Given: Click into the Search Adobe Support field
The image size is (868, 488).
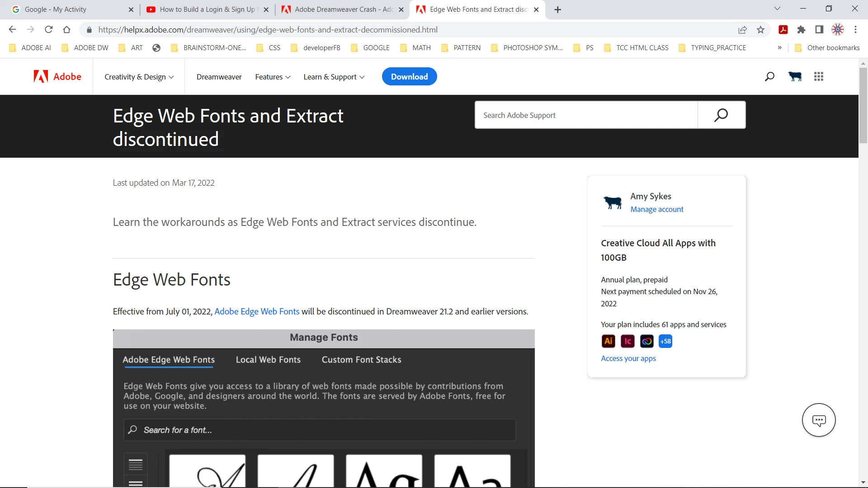Looking at the screenshot, I should coord(586,115).
